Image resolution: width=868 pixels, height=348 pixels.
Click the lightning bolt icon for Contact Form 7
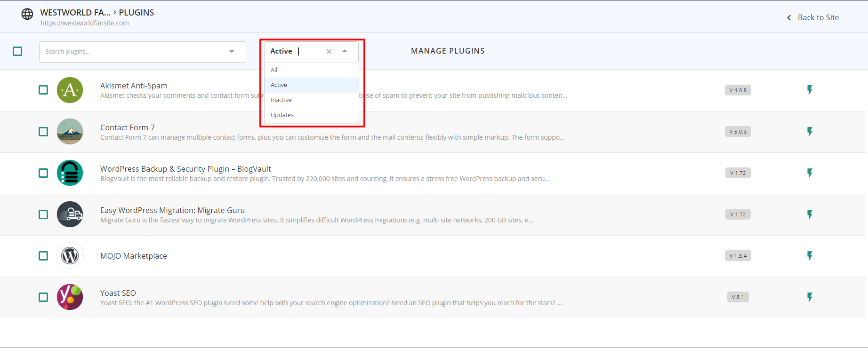tap(810, 131)
